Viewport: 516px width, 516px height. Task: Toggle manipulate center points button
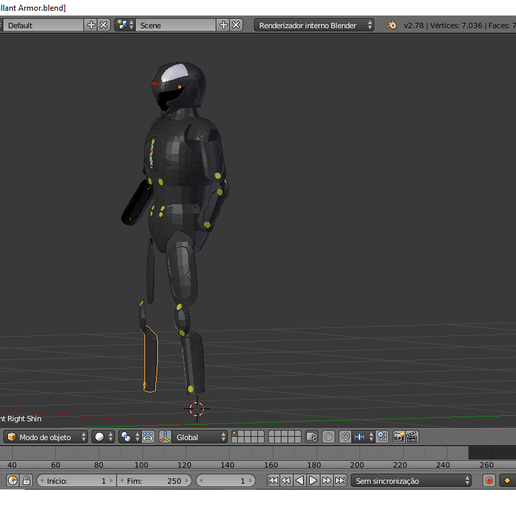coord(148,437)
